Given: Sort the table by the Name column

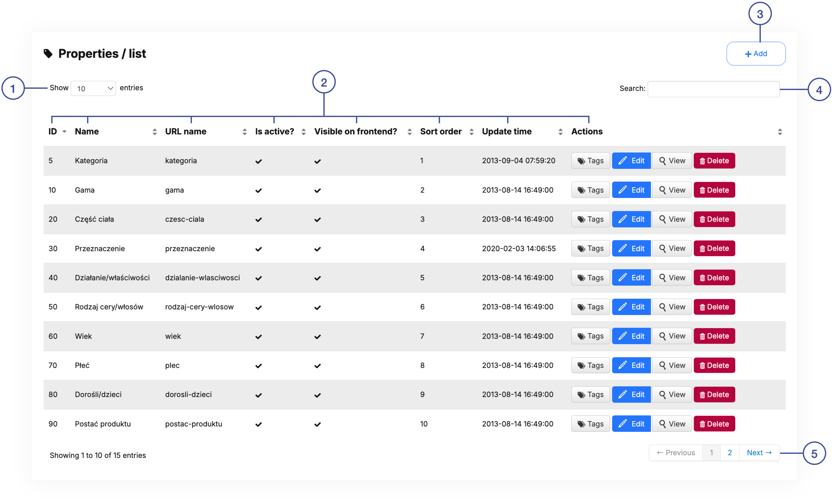Looking at the screenshot, I should (87, 131).
